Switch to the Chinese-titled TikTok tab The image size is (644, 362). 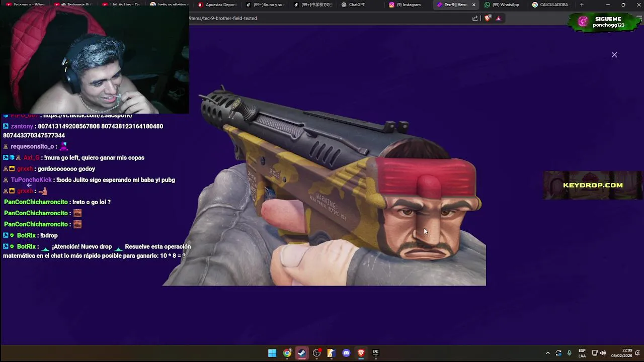313,5
